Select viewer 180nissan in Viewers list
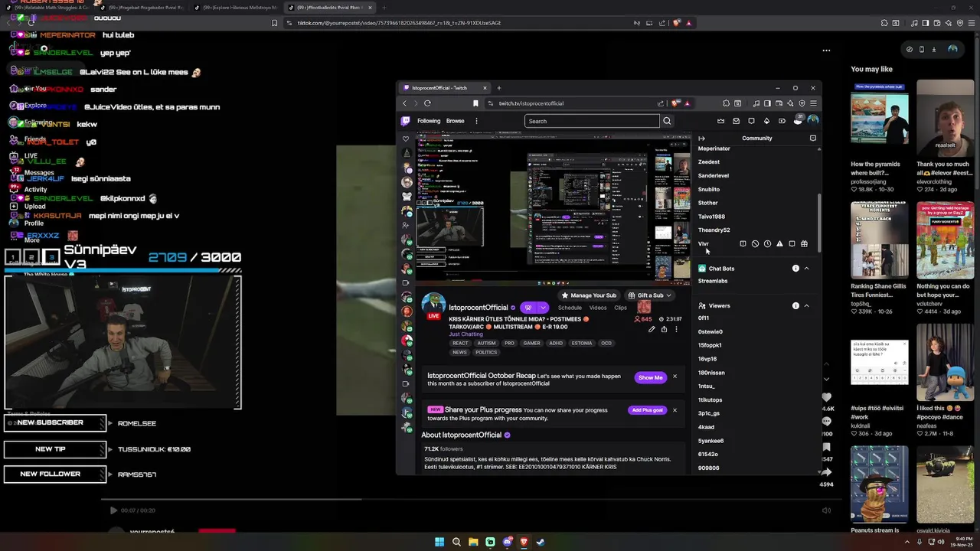Image resolution: width=980 pixels, height=551 pixels. pos(711,373)
